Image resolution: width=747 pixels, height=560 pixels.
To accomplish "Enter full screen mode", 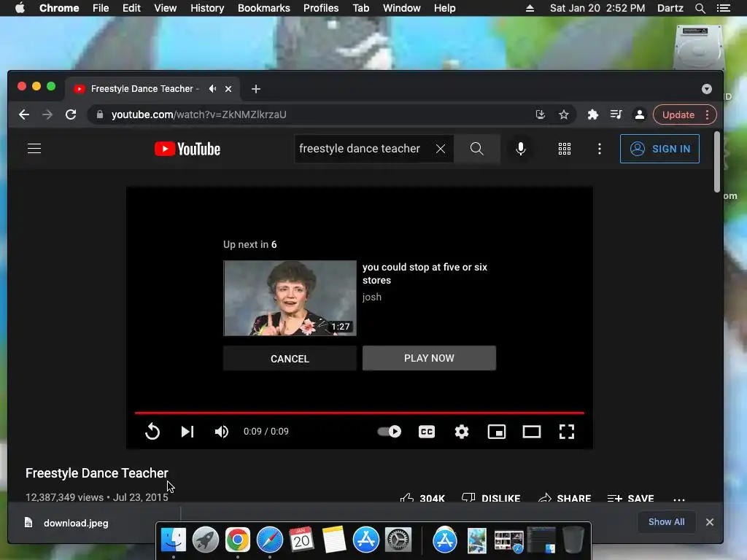I will tap(566, 432).
